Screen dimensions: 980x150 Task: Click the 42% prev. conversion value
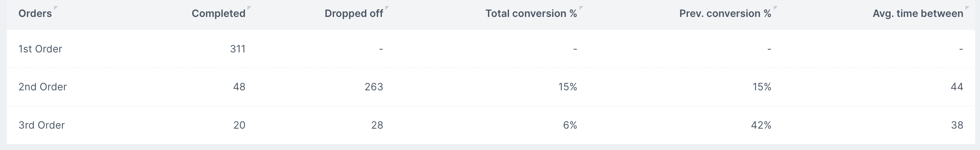point(761,125)
